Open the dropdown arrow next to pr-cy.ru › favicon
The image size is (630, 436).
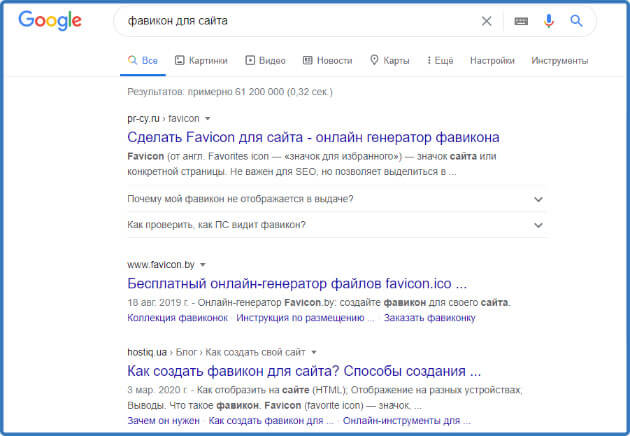click(208, 119)
